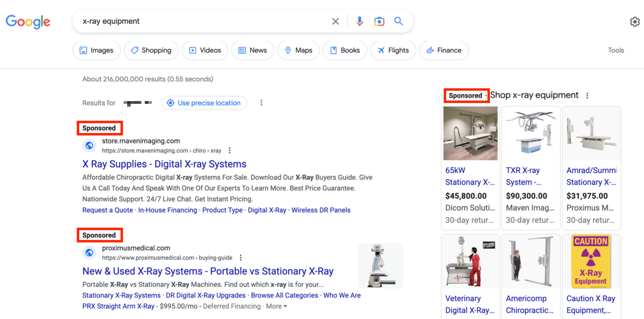
Task: Open TXR X-ray System product image
Action: point(531,133)
